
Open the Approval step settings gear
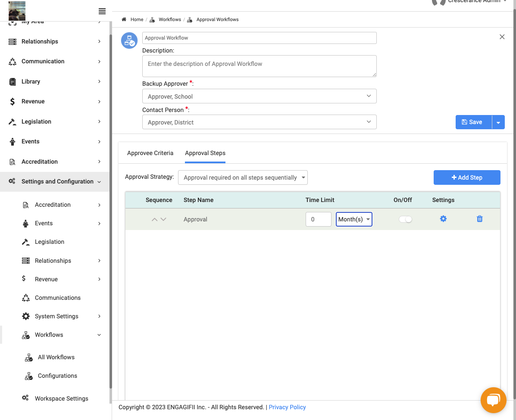coord(443,219)
